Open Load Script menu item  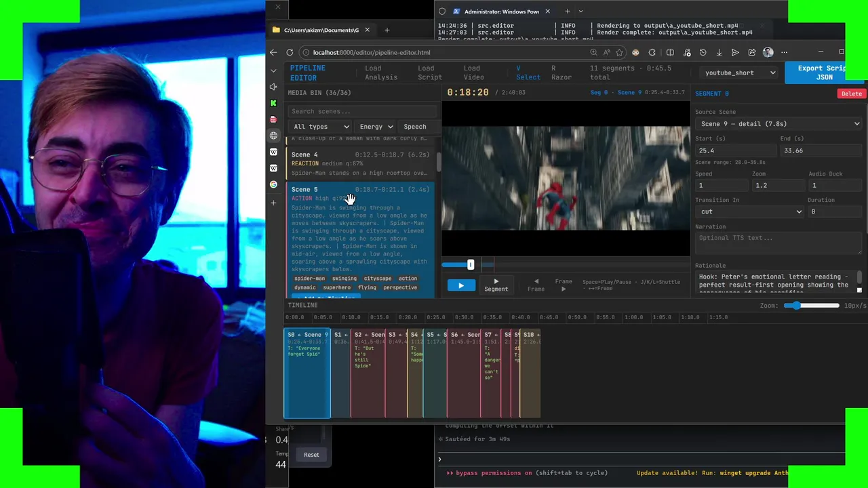coord(430,73)
